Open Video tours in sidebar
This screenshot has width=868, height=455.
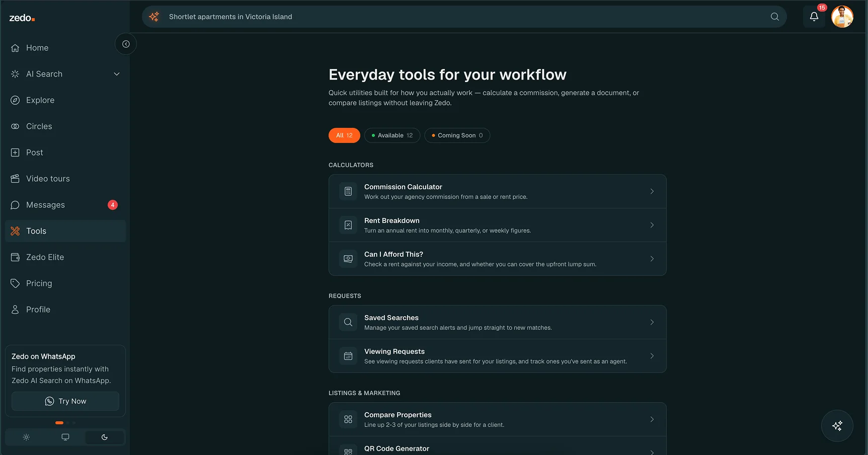click(x=65, y=179)
